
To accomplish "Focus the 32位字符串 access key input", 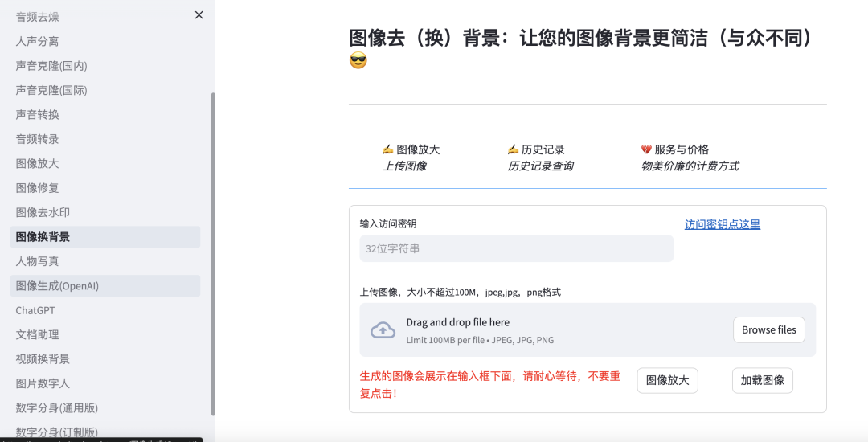I will (x=516, y=248).
